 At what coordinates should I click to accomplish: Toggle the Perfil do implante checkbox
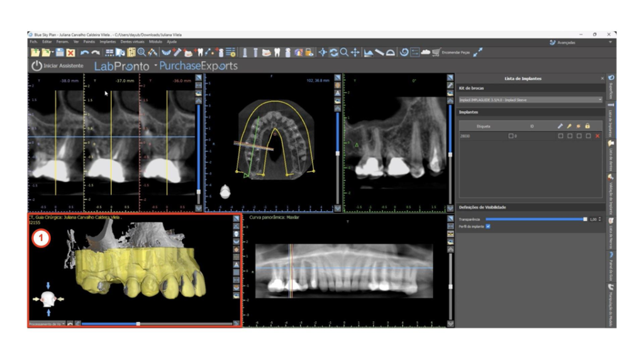point(487,226)
